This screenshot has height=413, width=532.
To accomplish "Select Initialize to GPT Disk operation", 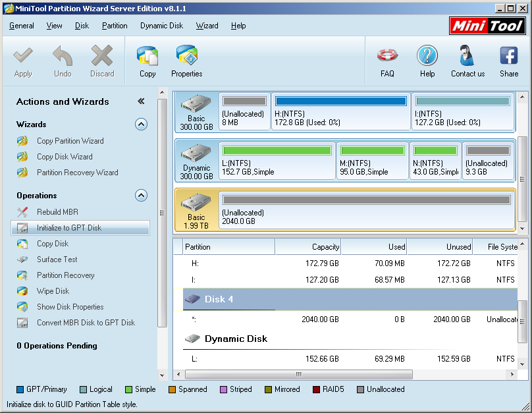I will click(x=69, y=228).
